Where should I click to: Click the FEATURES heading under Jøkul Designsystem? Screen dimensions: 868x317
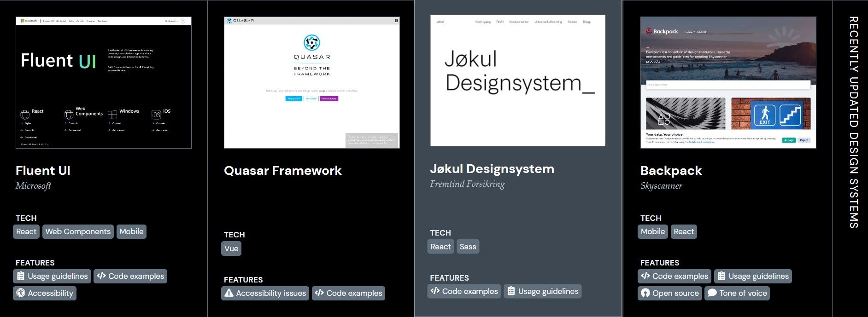450,278
